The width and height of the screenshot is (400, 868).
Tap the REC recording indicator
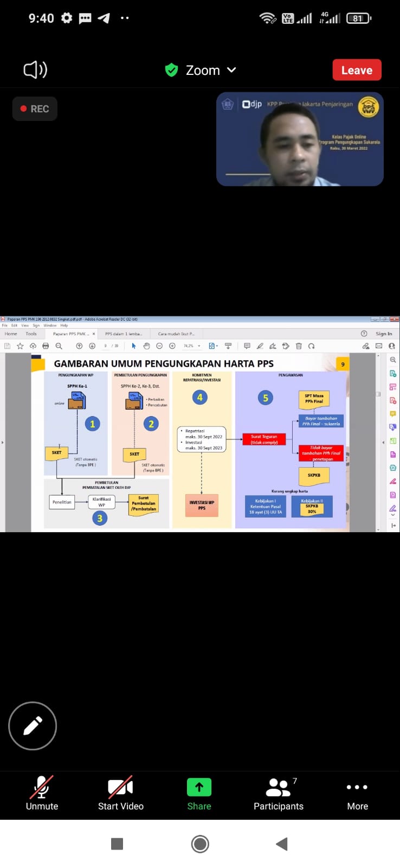[35, 109]
